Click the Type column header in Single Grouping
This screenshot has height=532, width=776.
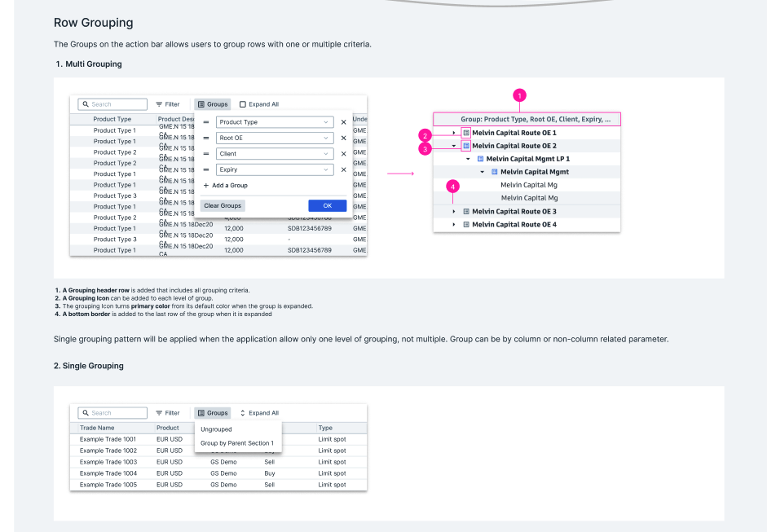325,428
